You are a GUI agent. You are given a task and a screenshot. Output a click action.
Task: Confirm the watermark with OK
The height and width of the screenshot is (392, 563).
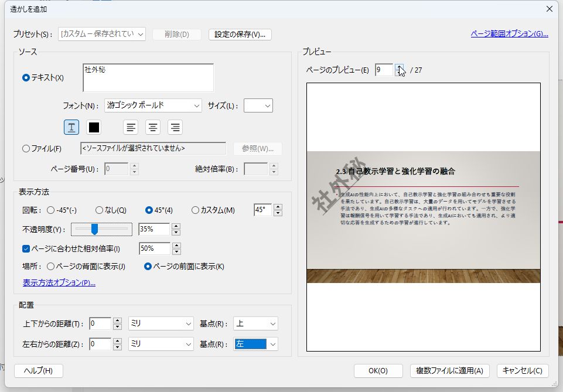click(x=378, y=370)
